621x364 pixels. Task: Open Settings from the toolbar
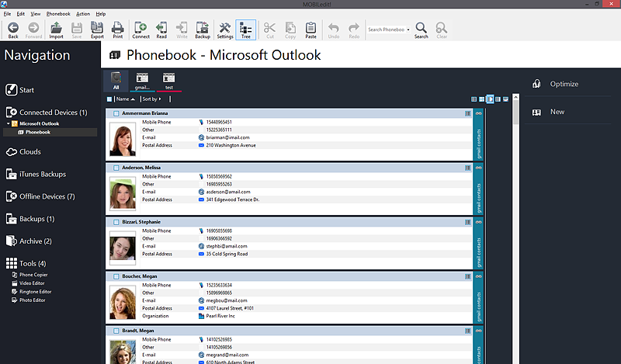point(225,30)
